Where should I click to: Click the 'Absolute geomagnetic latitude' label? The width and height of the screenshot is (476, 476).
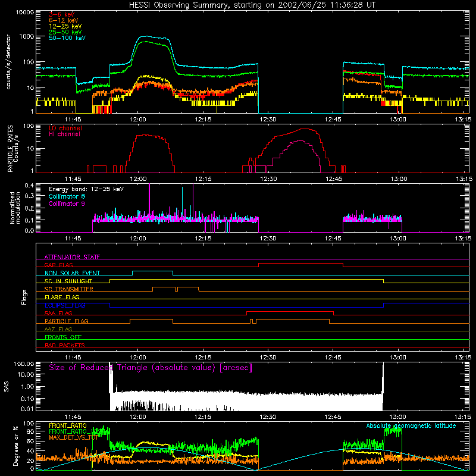(x=411, y=425)
